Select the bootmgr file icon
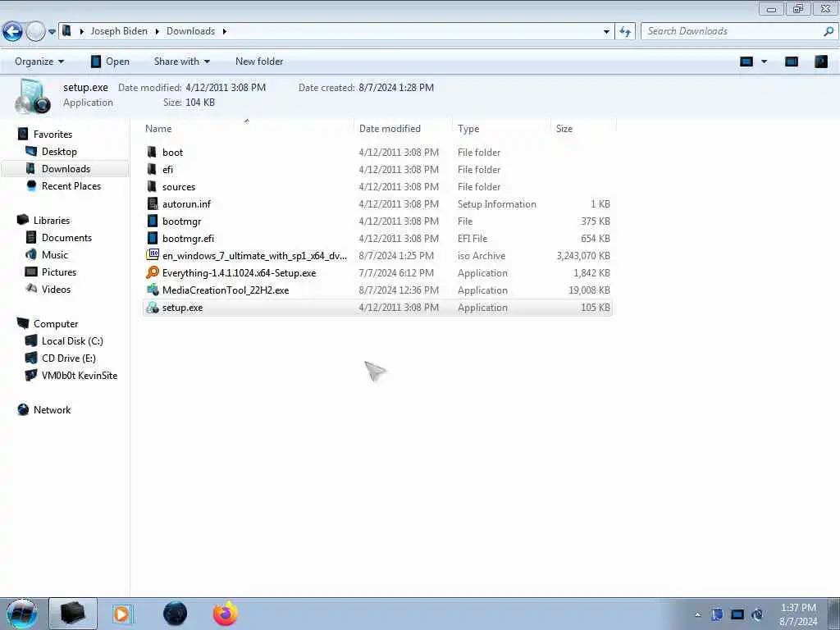Screen dimensions: 840x630 pos(153,221)
